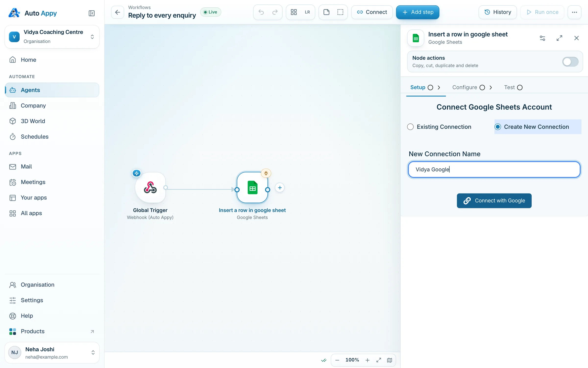Click the dashed selection box icon
The height and width of the screenshot is (368, 588).
tap(340, 12)
